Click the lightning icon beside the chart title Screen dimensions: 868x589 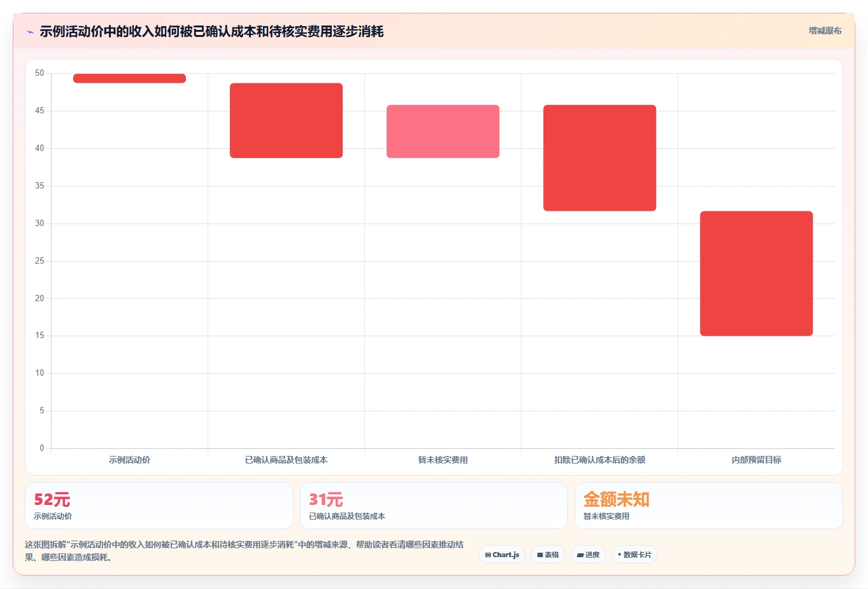click(x=30, y=32)
